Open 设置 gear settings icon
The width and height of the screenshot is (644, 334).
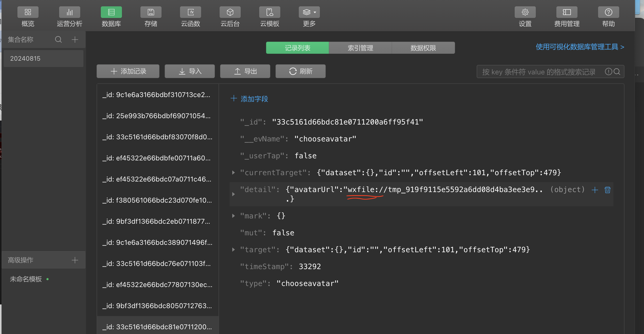point(525,12)
